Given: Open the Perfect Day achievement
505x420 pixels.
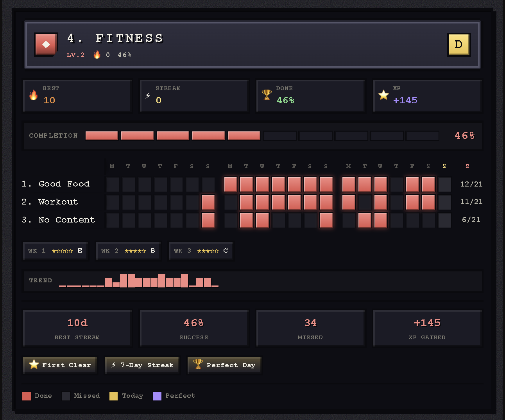Looking at the screenshot, I should (x=224, y=365).
